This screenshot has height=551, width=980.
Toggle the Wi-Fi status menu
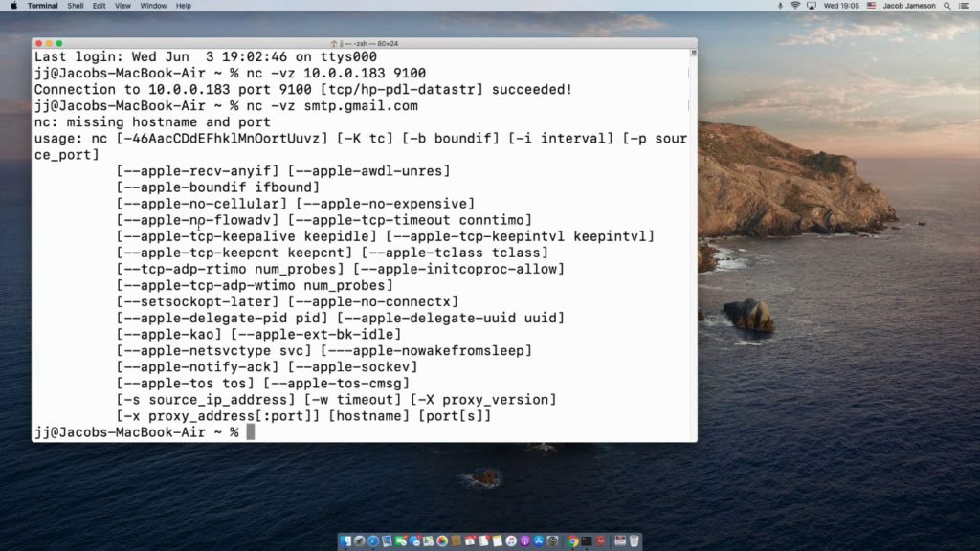pos(795,6)
